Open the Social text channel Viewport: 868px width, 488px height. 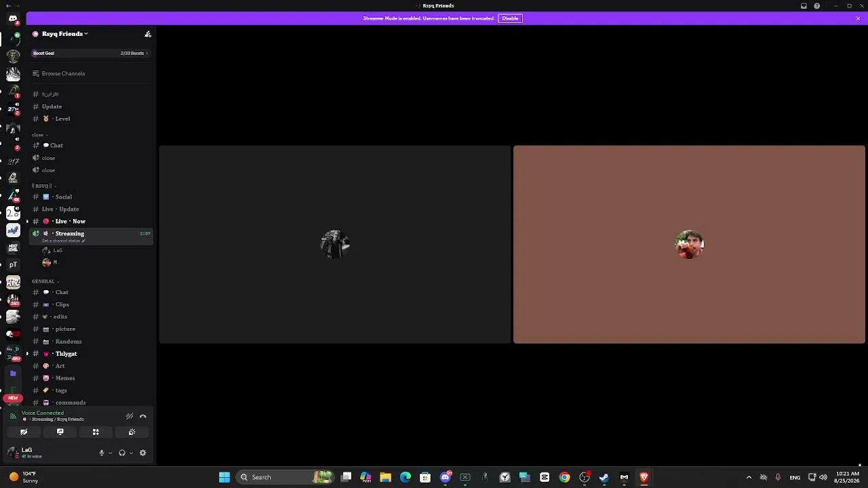point(90,197)
